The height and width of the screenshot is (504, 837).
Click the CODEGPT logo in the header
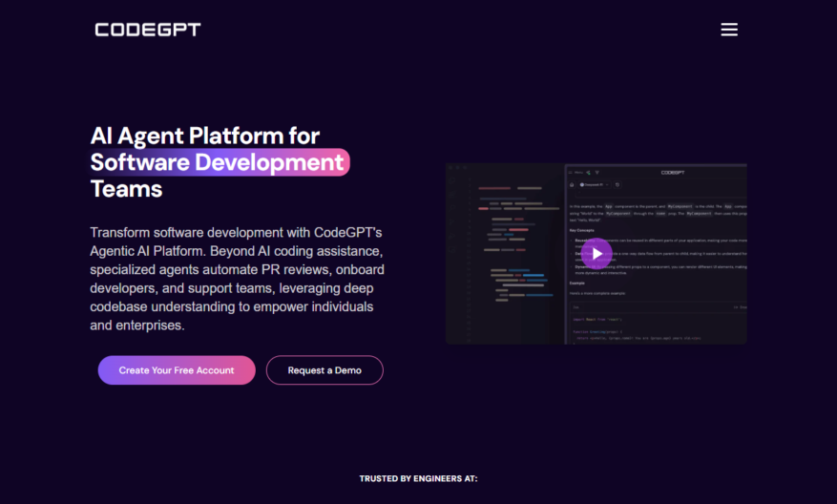[148, 30]
